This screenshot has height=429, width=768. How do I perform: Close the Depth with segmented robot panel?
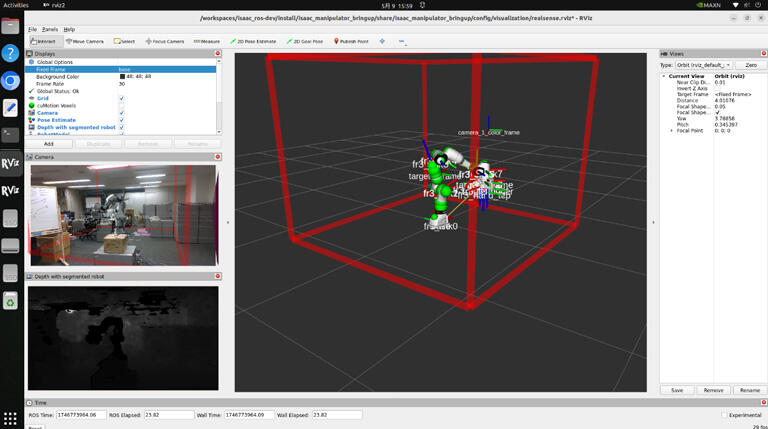coord(218,276)
